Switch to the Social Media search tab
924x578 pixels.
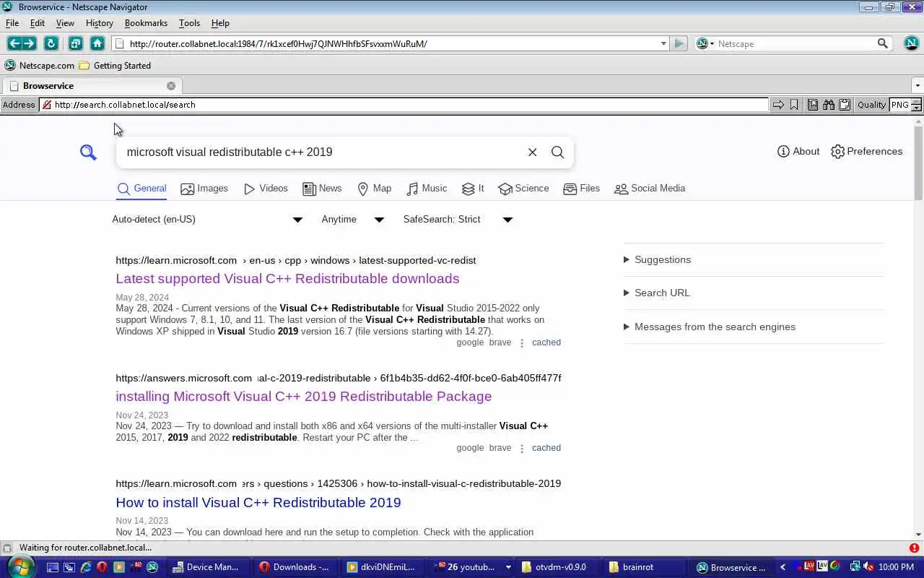[650, 189]
